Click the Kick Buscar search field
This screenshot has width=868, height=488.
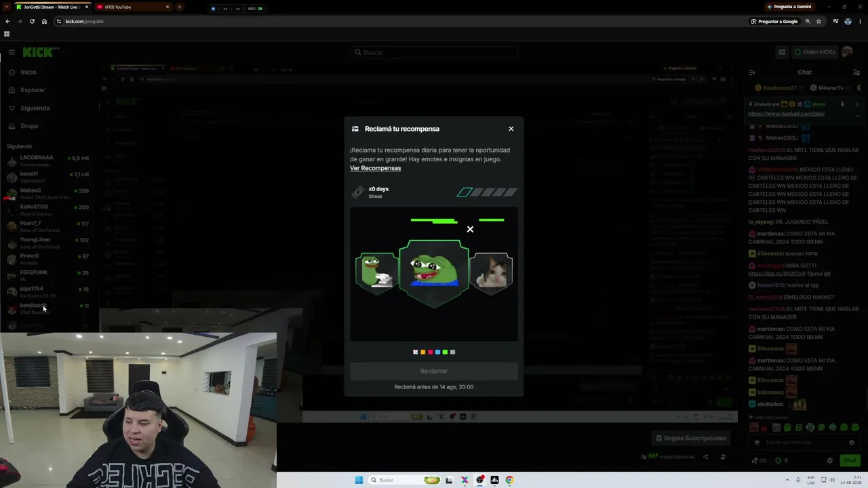pyautogui.click(x=434, y=52)
